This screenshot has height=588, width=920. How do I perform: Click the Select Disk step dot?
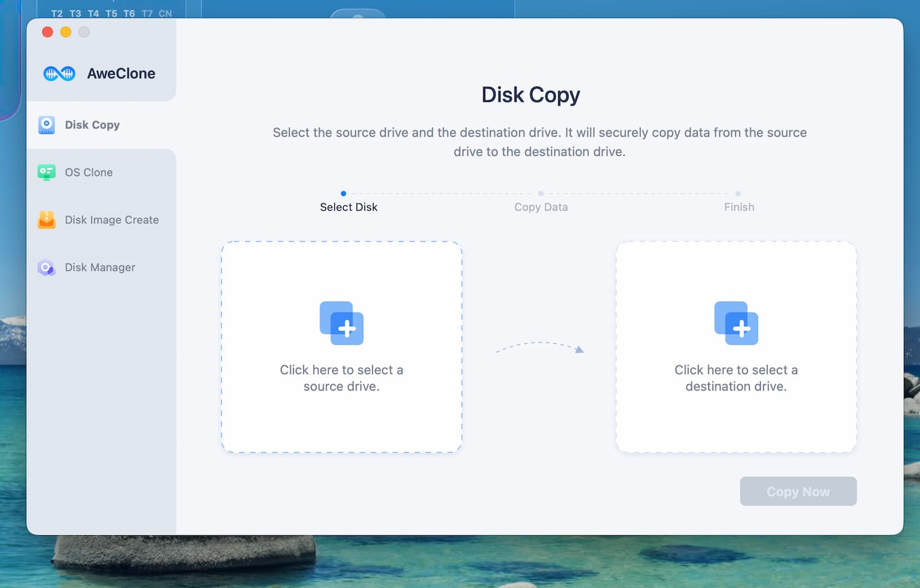tap(343, 194)
